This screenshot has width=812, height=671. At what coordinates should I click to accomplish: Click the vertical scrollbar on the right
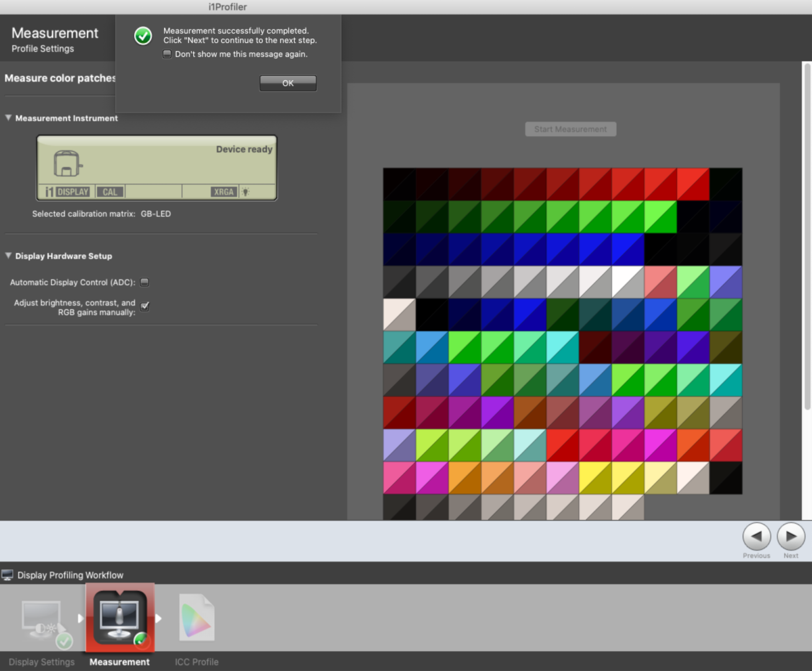pos(807,236)
